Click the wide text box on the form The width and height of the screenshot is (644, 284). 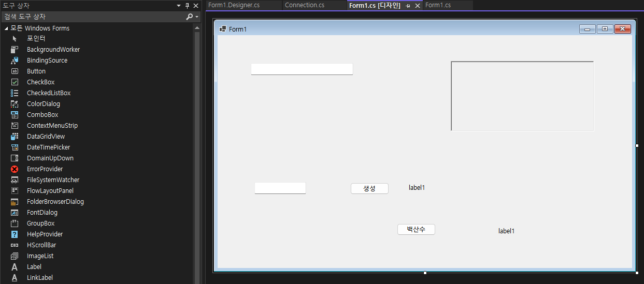(x=302, y=69)
